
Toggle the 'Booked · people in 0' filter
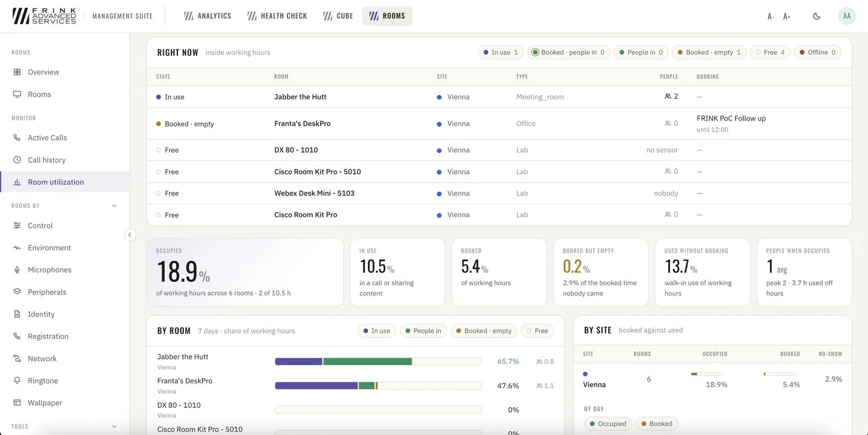pyautogui.click(x=568, y=53)
